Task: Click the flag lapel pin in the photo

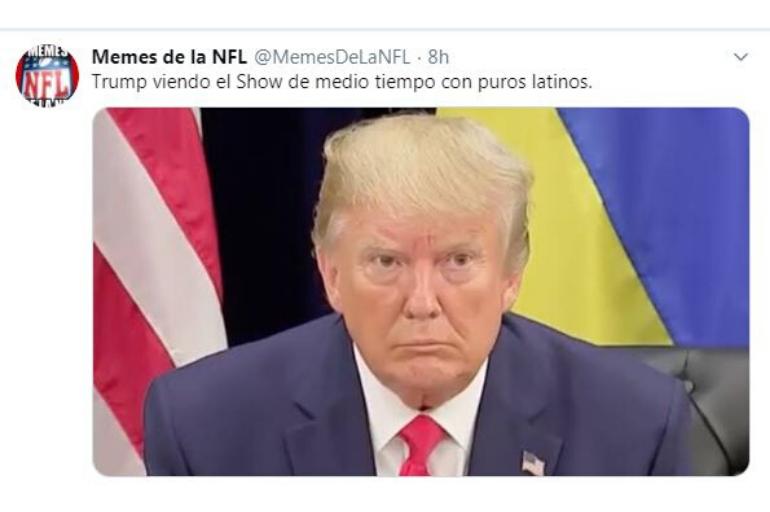Action: (x=533, y=462)
